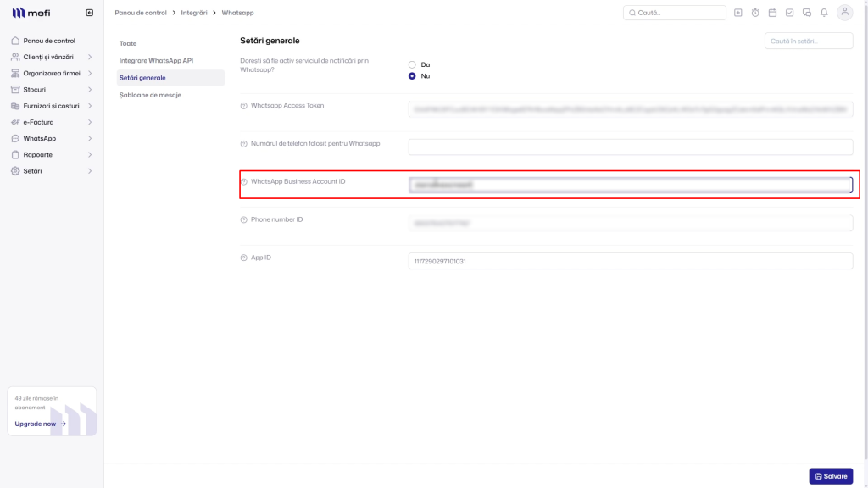
Task: Click the '49 zile rămase în abonament' text
Action: pos(36,402)
